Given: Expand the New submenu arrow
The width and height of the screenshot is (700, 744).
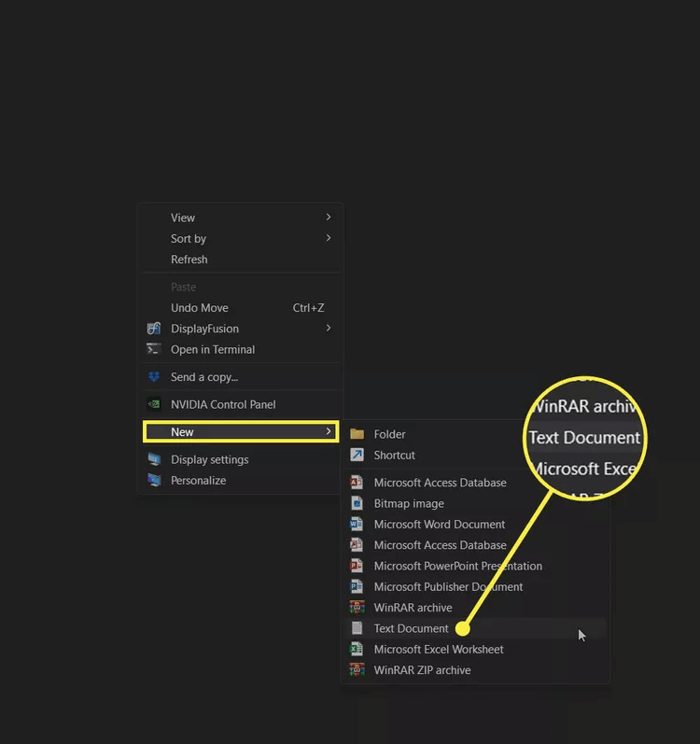Looking at the screenshot, I should [x=329, y=431].
